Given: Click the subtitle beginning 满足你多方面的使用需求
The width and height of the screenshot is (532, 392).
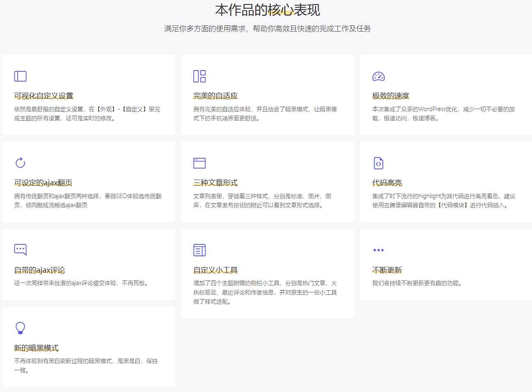Looking at the screenshot, I should click(x=267, y=29).
